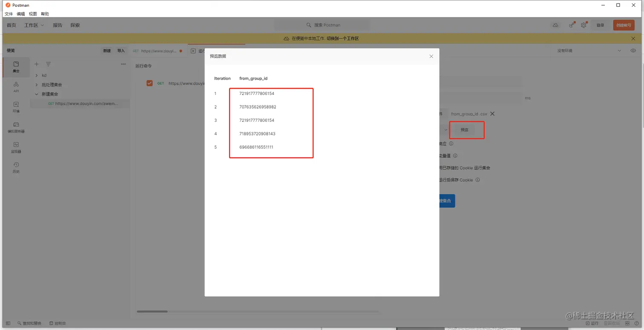Click the info icon beside 响应
Viewport: 644px width, 330px height.
[x=451, y=144]
